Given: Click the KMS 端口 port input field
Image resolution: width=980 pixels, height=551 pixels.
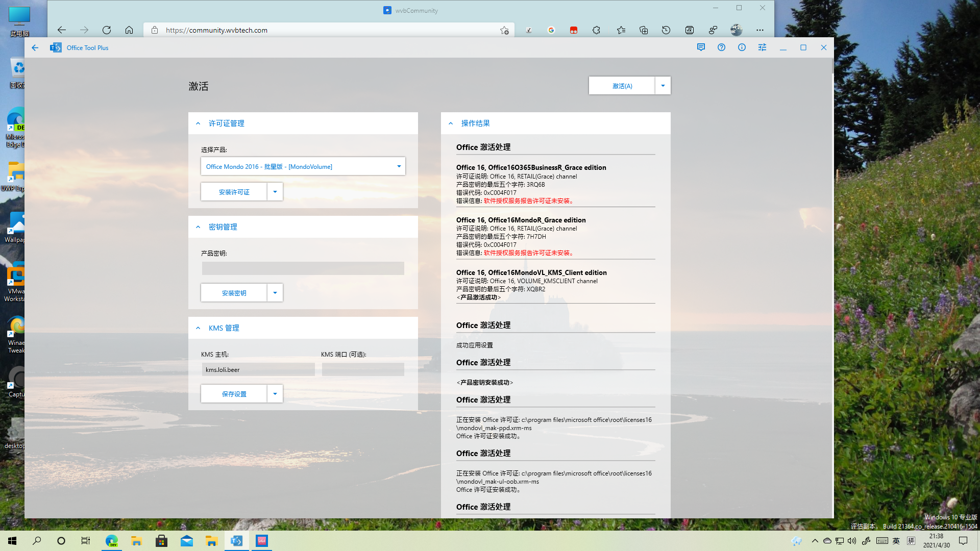Looking at the screenshot, I should (x=363, y=369).
